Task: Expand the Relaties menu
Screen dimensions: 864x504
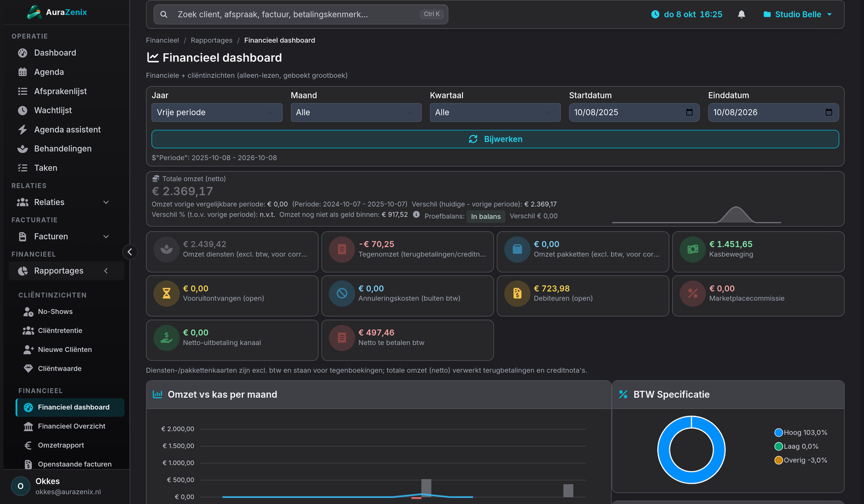Action: coord(66,202)
